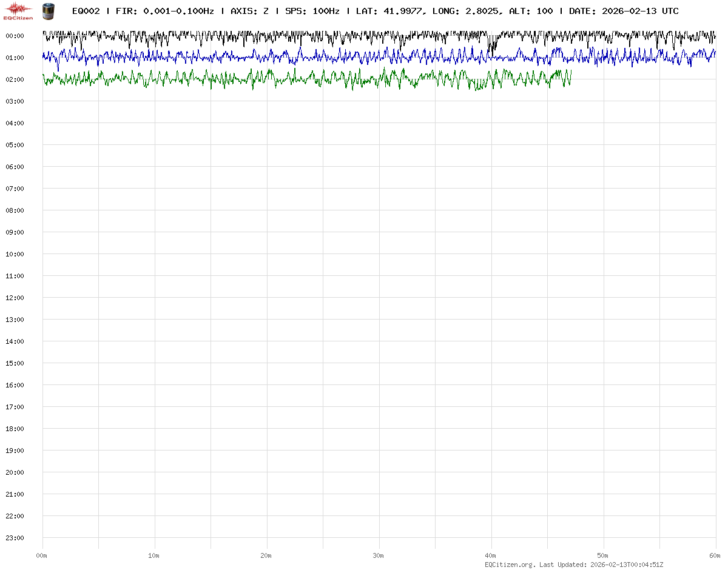Click the 12:00 row time label
Screen dimensions: 728x570
[x=15, y=298]
